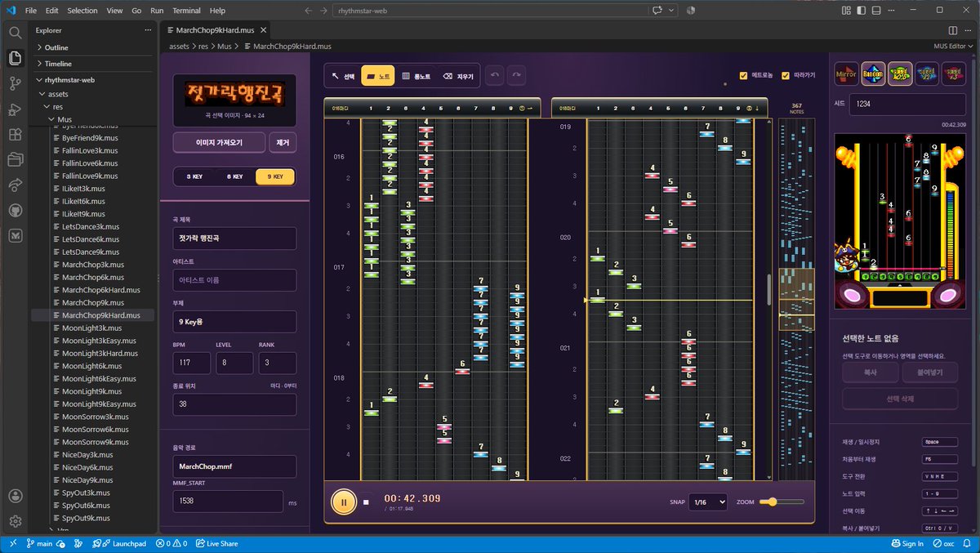Image resolution: width=980 pixels, height=553 pixels.
Task: Open the Explorer more actions ellipsis
Action: tap(148, 29)
